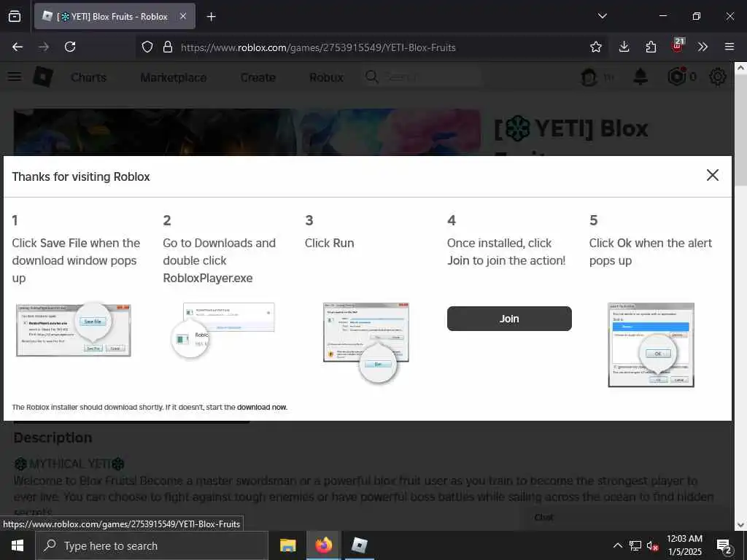Click the Ok alert thumbnail in step 5
Viewport: 747px width, 560px height.
[x=651, y=345]
